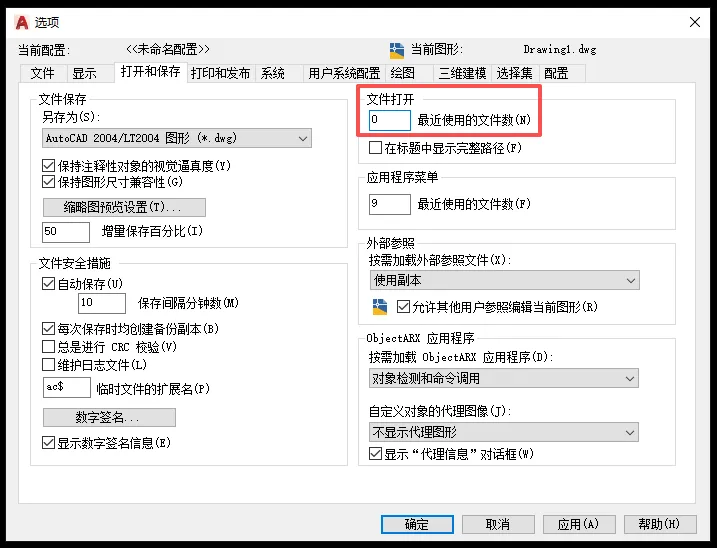This screenshot has width=717, height=548.
Task: Click the 临时文件的扩展名 input field
Action: pyautogui.click(x=67, y=387)
